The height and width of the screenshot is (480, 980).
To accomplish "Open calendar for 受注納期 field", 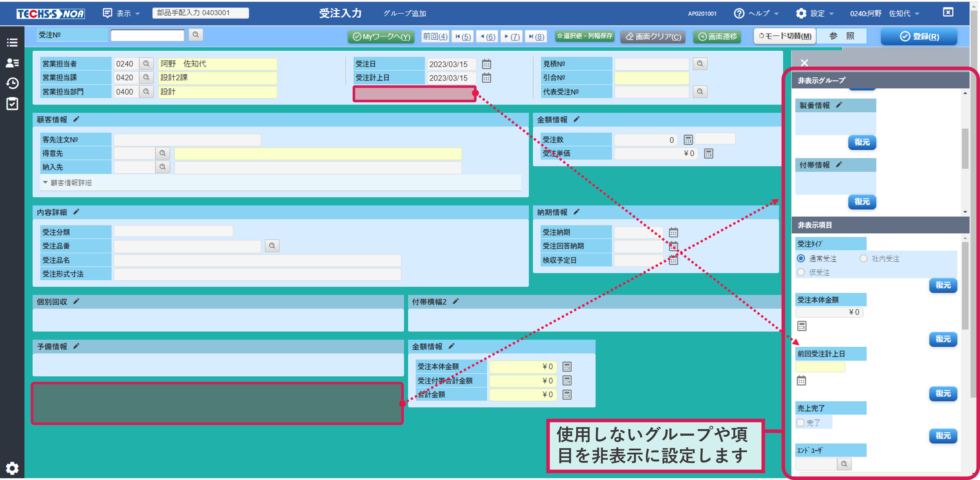I will [673, 232].
